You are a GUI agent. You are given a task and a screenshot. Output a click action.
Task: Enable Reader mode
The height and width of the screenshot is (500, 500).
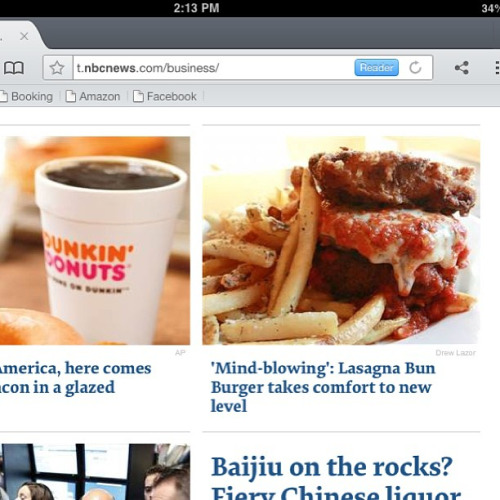(376, 68)
